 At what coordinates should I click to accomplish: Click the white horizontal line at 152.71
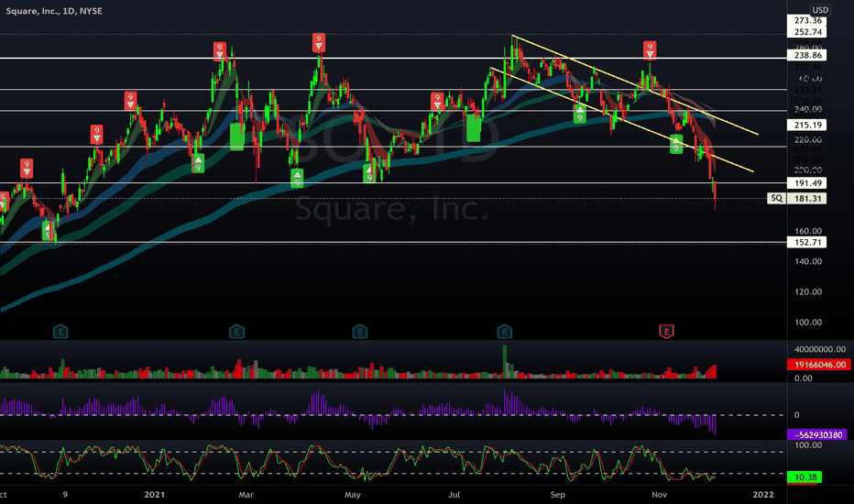pos(393,243)
